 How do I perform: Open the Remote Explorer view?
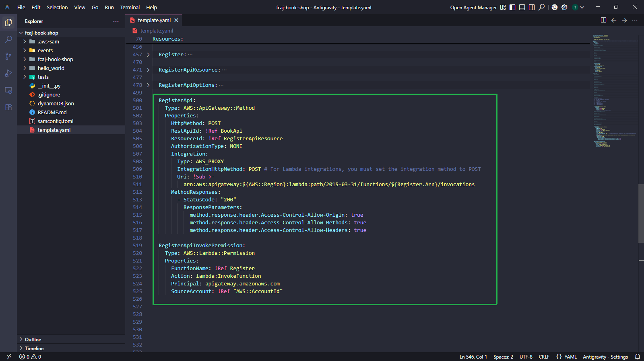(8, 90)
